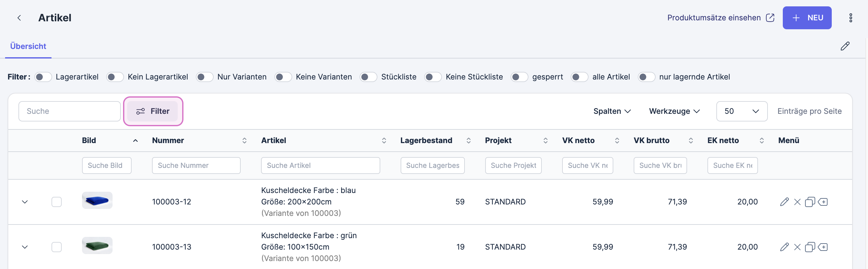
Task: Toggle the Nur Varianten filter
Action: coord(204,77)
